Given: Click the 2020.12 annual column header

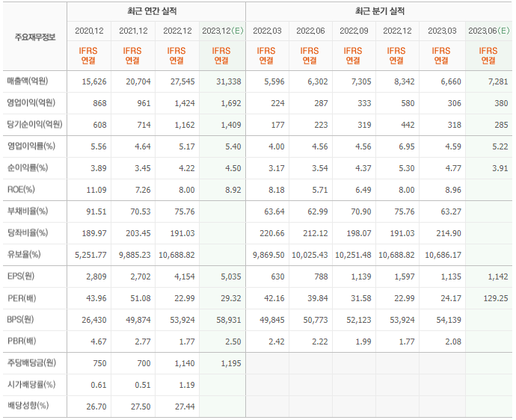Looking at the screenshot, I should pyautogui.click(x=89, y=31).
